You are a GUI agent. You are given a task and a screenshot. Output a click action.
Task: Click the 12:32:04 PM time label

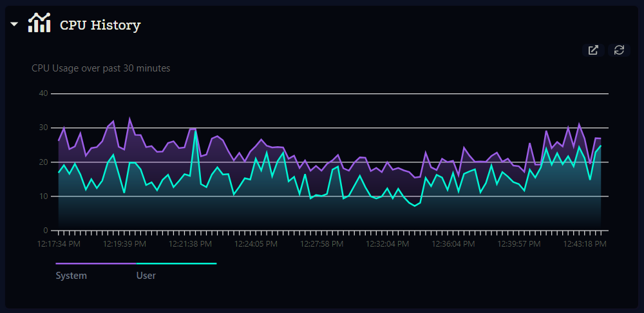tap(388, 244)
